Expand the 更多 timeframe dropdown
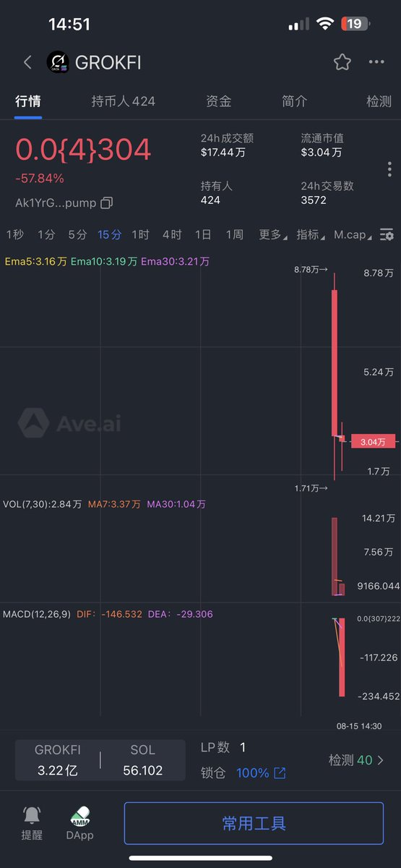The height and width of the screenshot is (868, 401). pos(273,234)
